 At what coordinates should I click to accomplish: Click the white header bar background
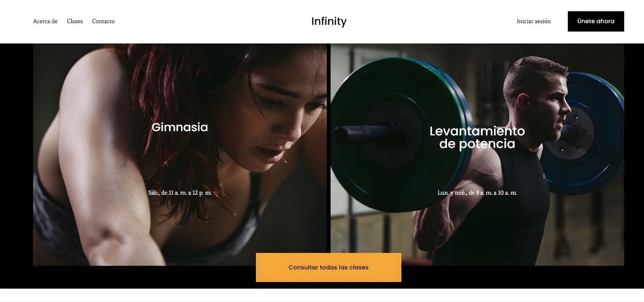point(225,21)
